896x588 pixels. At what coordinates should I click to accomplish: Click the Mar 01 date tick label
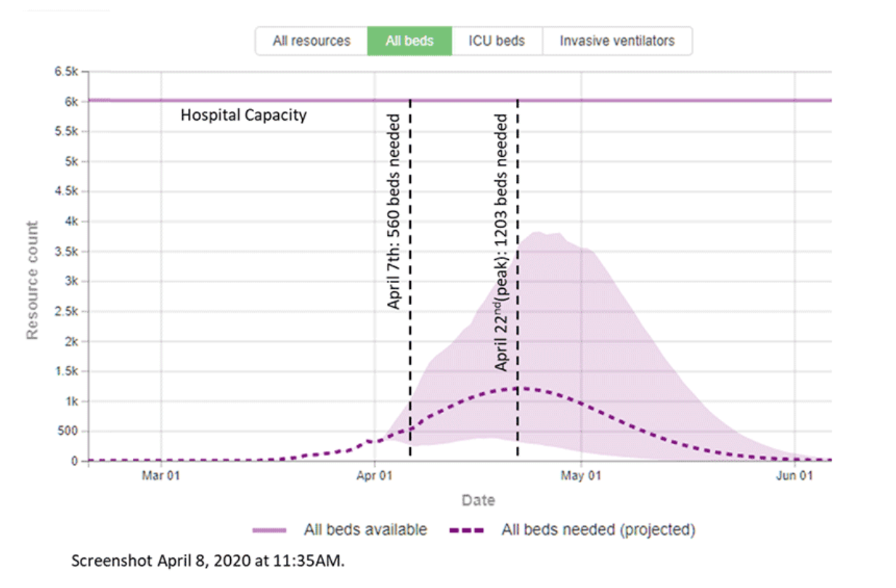[x=160, y=477]
